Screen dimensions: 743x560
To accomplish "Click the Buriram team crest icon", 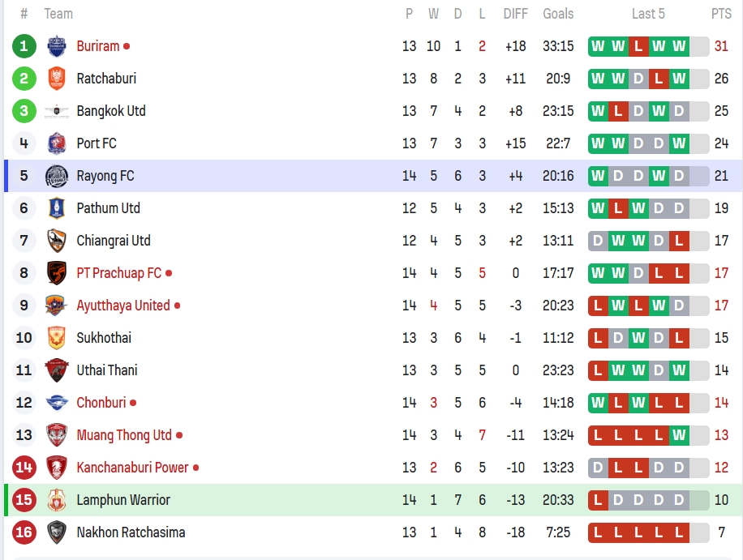I will coord(57,46).
